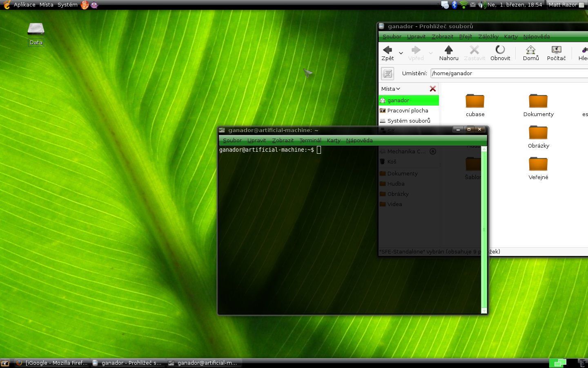The height and width of the screenshot is (368, 588).
Task: Reload folder with the Obnovit icon
Action: coord(500,50)
